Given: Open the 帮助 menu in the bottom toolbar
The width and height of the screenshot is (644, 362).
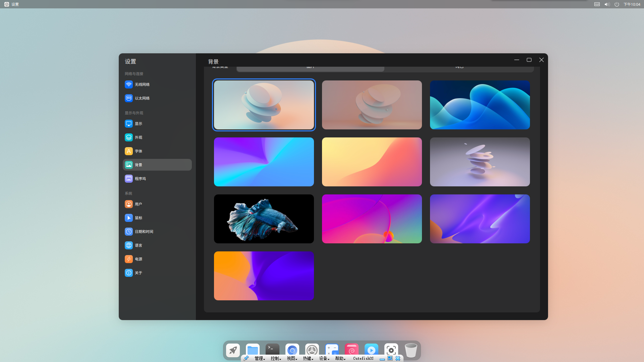Looking at the screenshot, I should [340, 358].
